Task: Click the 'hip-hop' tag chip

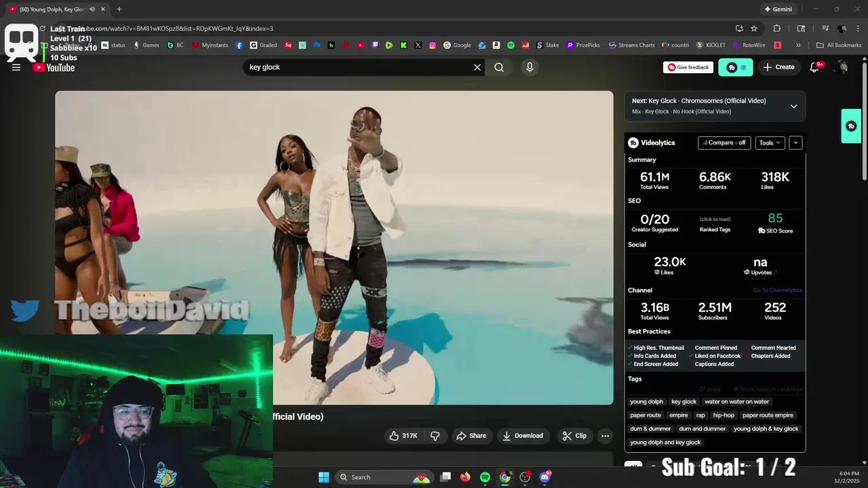Action: point(724,415)
